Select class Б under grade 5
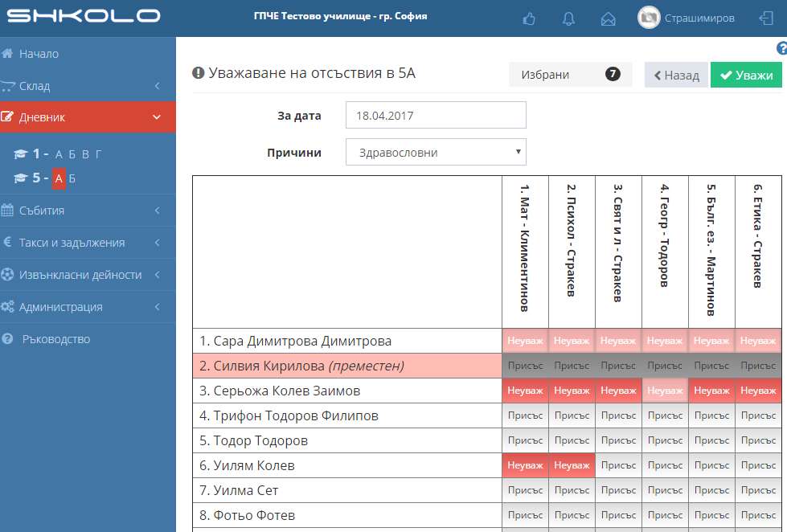The width and height of the screenshot is (787, 532). pos(72,178)
